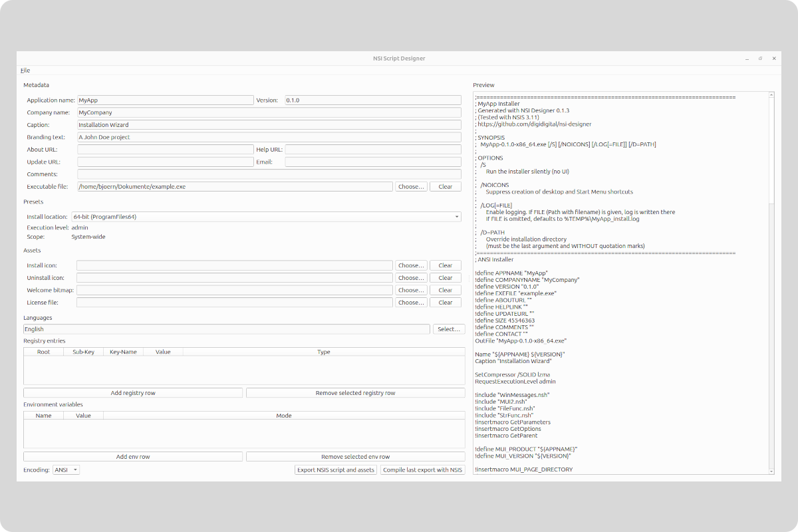
Task: Click the Comments input field
Action: 269,174
